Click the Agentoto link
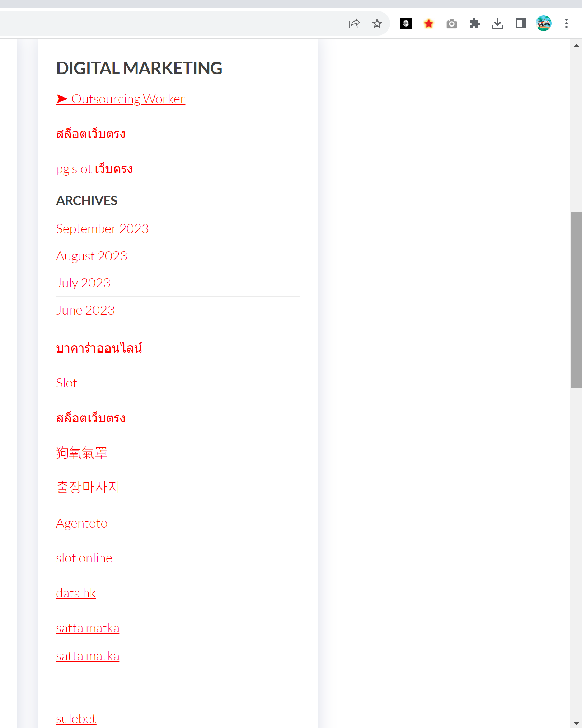This screenshot has height=728, width=582. coord(82,523)
